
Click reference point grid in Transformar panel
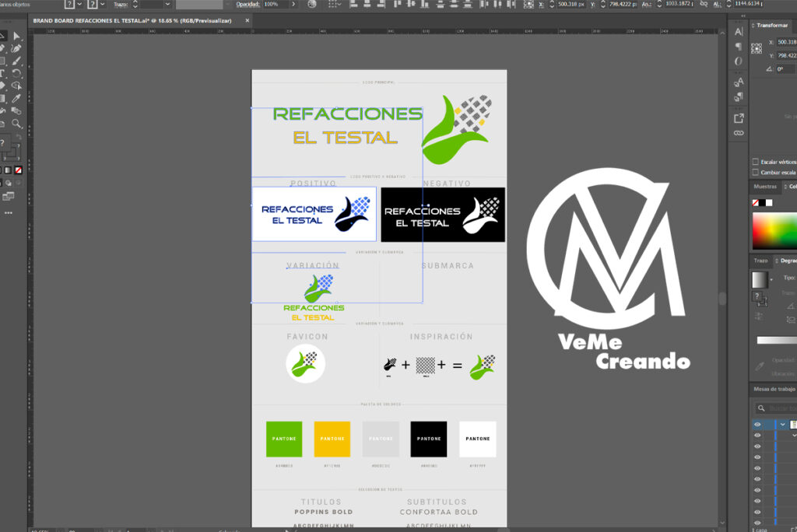(x=757, y=48)
